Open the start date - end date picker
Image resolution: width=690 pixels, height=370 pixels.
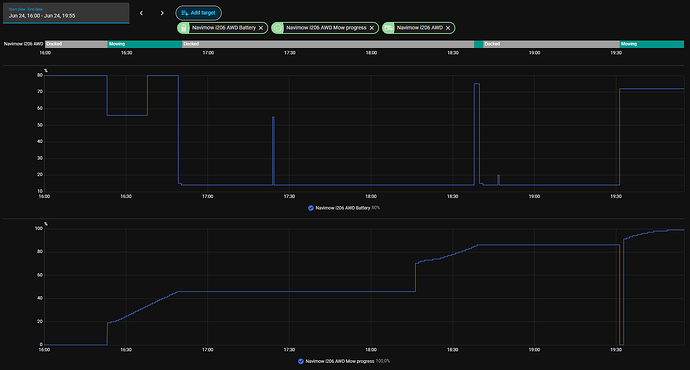[x=66, y=13]
